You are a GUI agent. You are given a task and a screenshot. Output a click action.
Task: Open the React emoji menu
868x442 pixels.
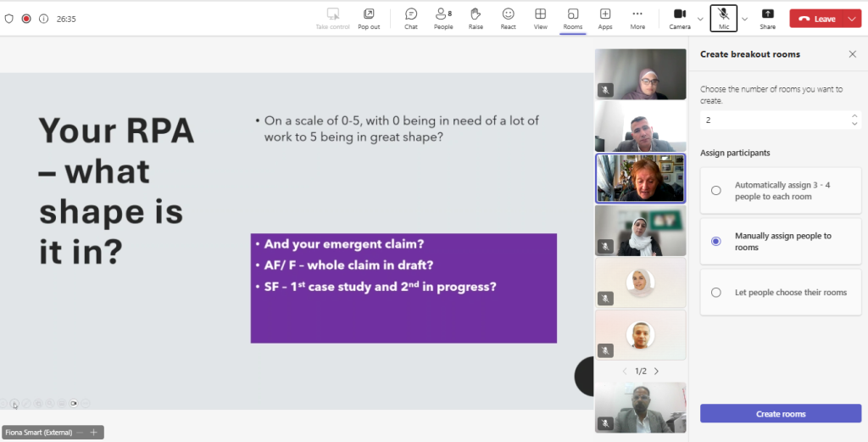coord(508,18)
